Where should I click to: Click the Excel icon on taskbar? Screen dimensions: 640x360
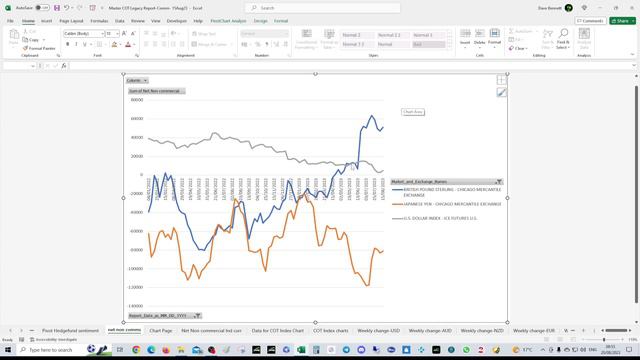301,350
